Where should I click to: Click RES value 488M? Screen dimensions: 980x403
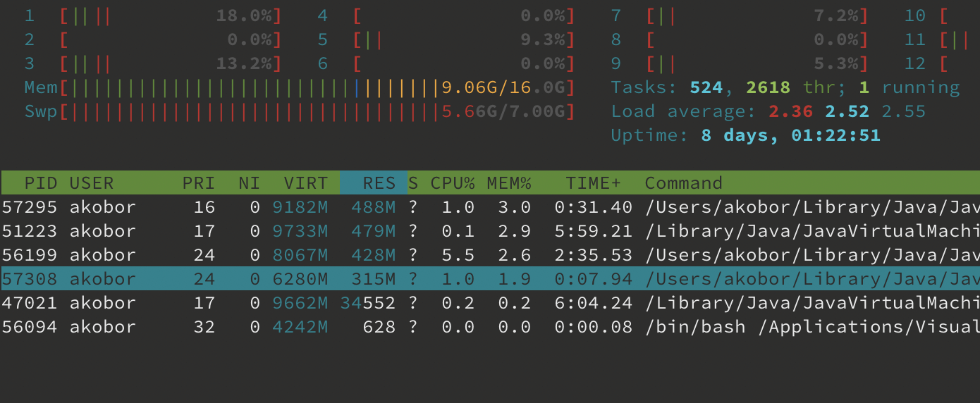click(374, 207)
